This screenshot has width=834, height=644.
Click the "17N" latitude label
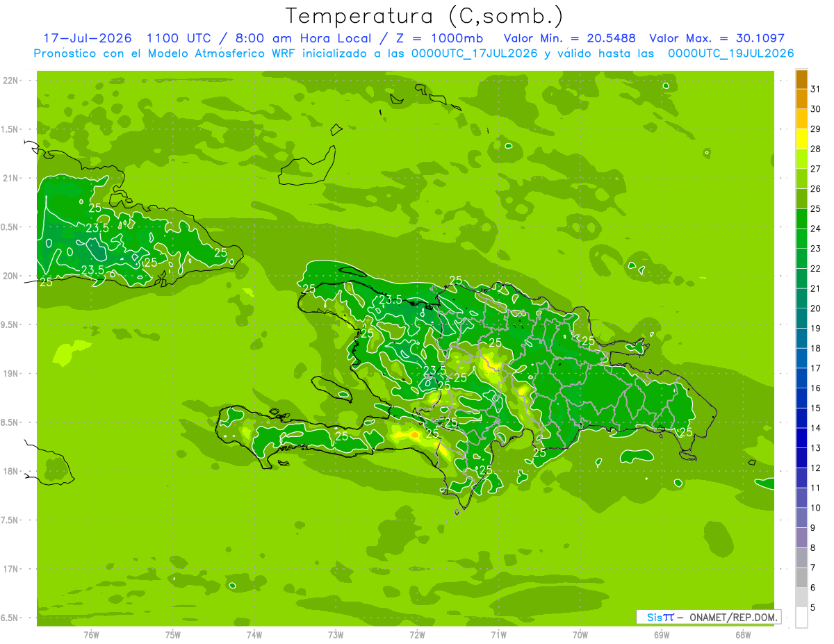click(x=12, y=569)
